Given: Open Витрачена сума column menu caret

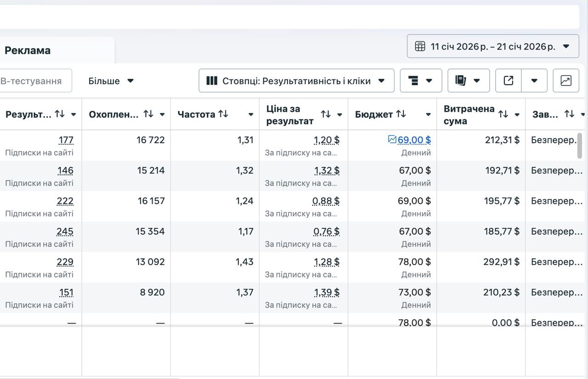Looking at the screenshot, I should click(517, 114).
